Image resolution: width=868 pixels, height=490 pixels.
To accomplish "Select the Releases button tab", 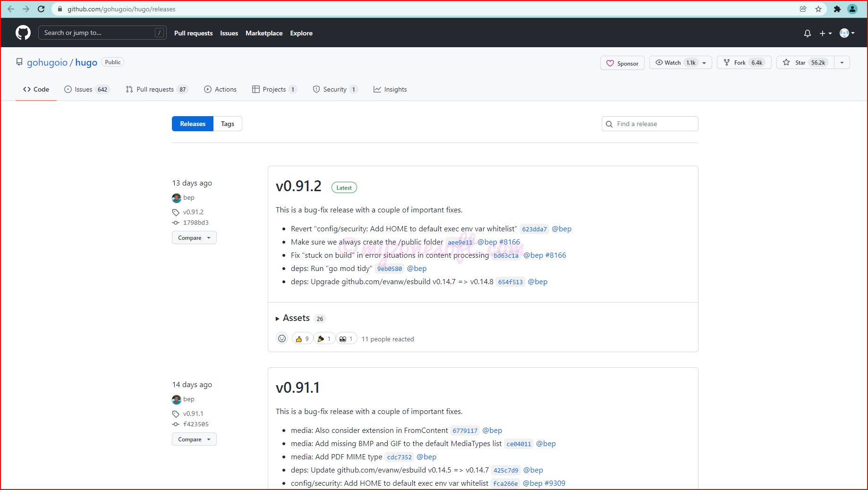I will point(193,124).
